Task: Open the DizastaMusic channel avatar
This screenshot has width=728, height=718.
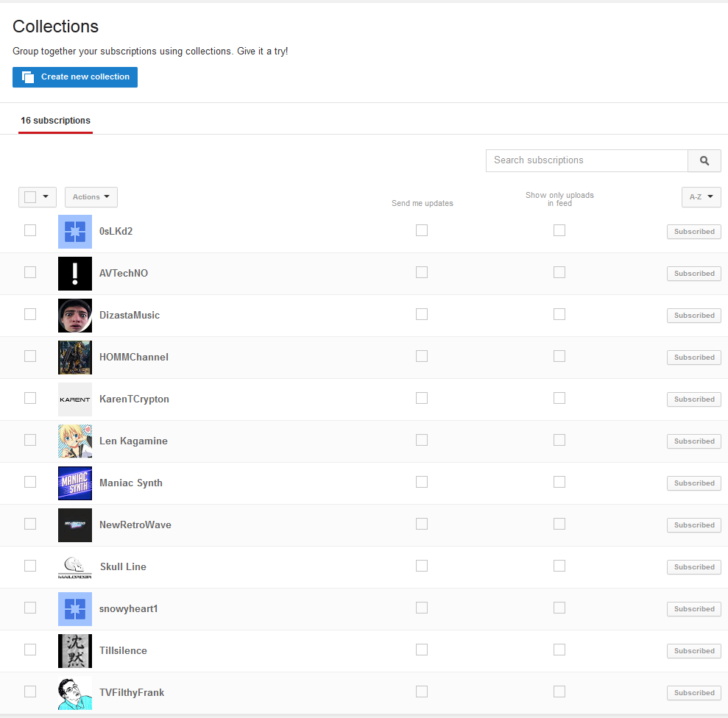Action: click(75, 316)
